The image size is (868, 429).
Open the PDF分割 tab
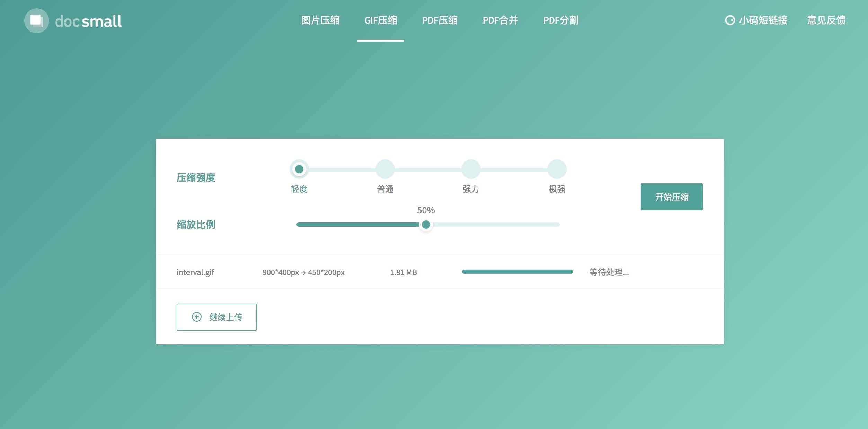(561, 20)
